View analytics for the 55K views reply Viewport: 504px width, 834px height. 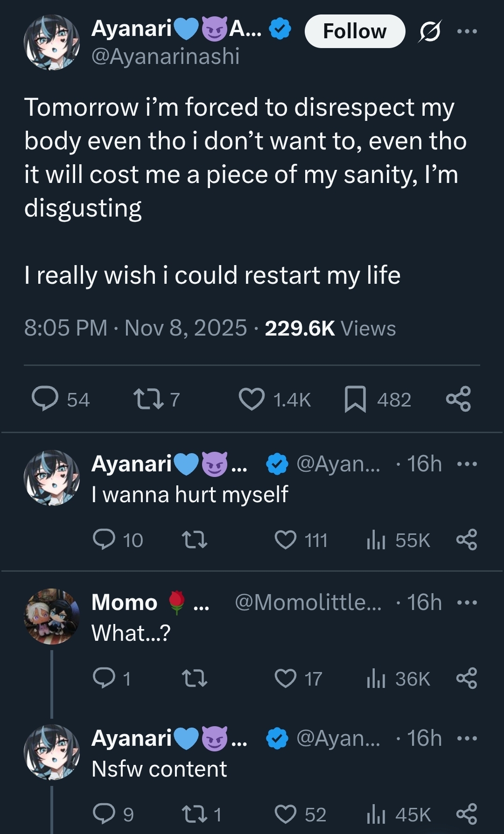376,540
